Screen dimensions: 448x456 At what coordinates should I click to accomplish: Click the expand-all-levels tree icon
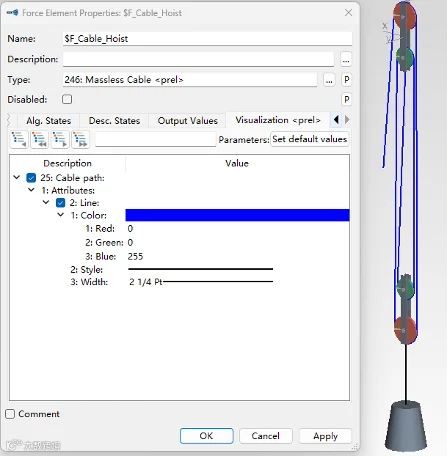point(81,139)
